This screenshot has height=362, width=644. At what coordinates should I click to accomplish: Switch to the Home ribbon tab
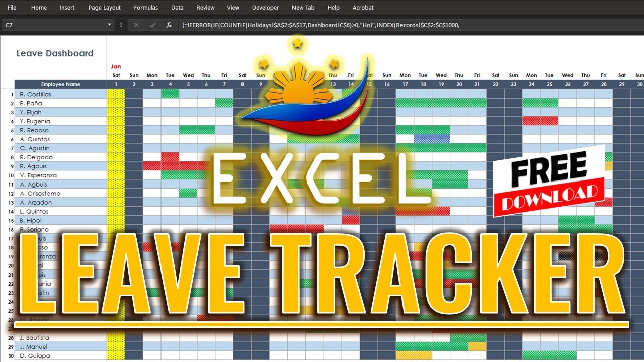[39, 8]
